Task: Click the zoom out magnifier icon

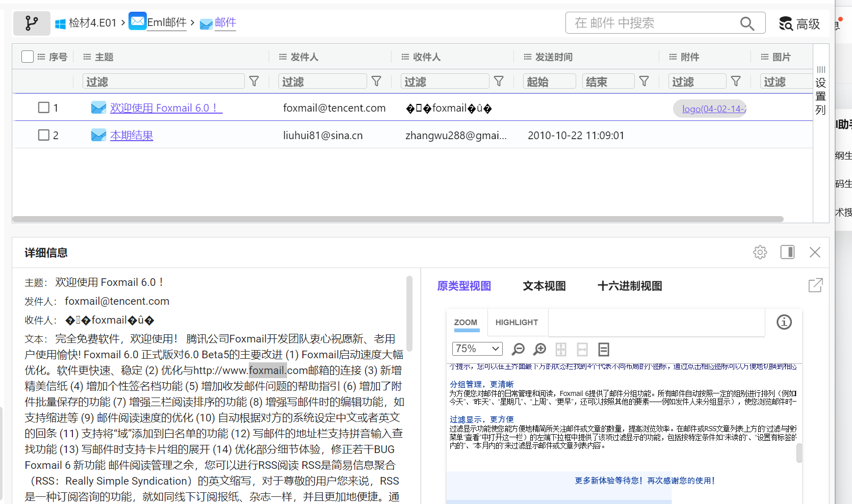Action: [518, 349]
